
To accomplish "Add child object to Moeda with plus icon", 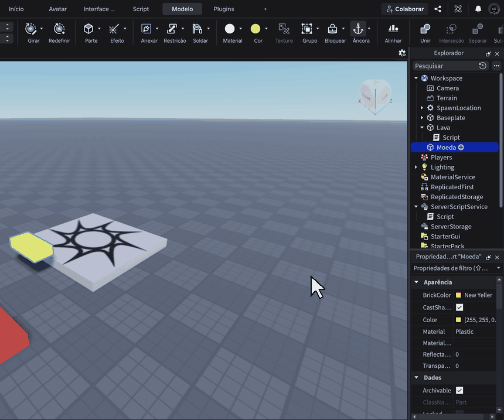I will tap(461, 148).
